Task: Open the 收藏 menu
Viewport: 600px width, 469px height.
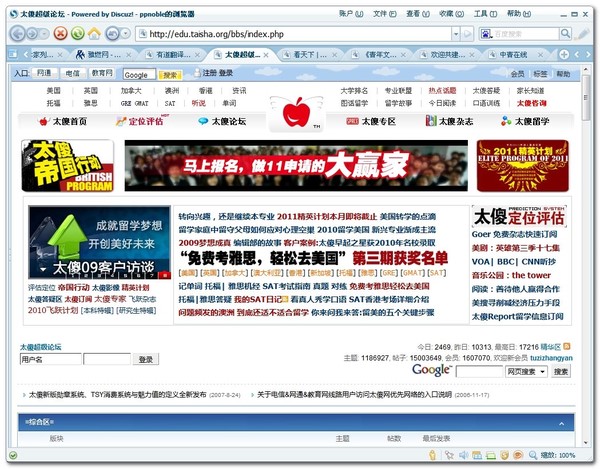Action: point(452,14)
